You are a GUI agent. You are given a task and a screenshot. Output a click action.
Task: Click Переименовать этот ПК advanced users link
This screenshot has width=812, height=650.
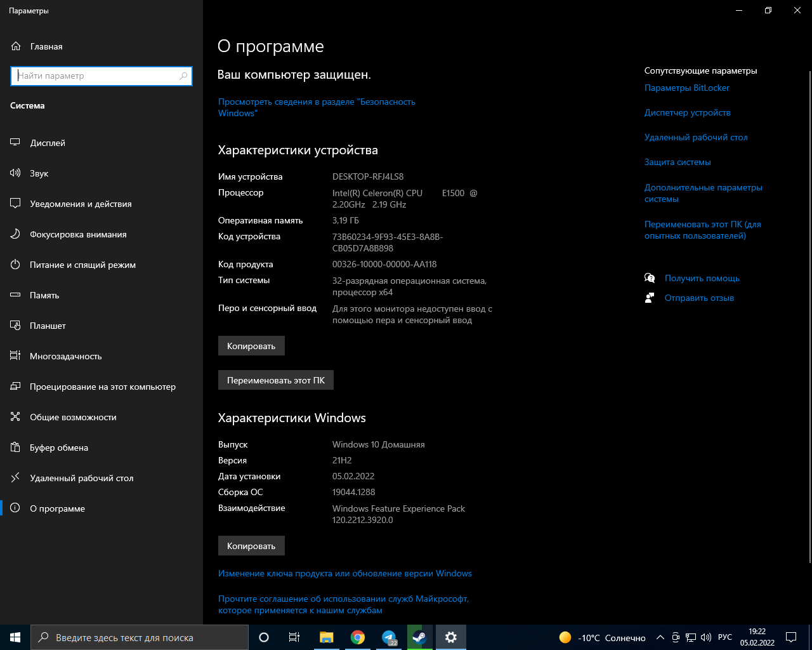click(703, 230)
